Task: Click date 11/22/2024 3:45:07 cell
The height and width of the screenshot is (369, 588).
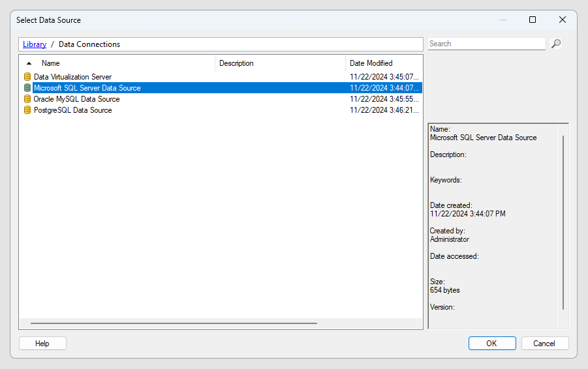Action: 384,77
